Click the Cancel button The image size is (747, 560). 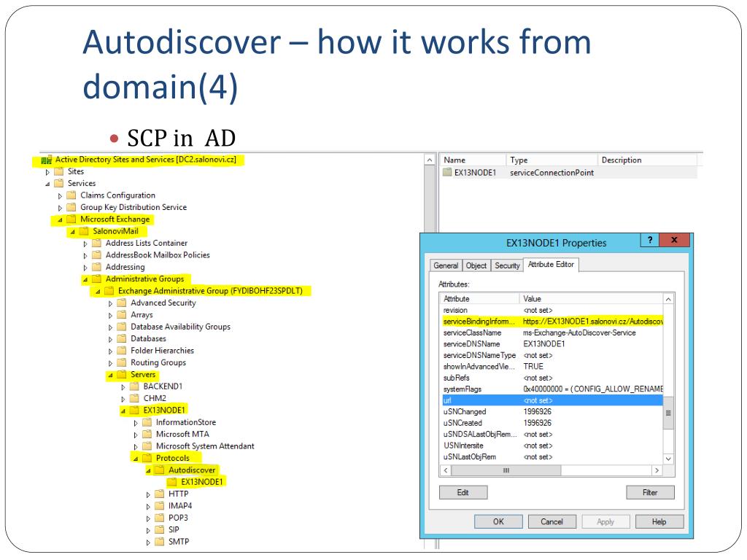point(552,521)
